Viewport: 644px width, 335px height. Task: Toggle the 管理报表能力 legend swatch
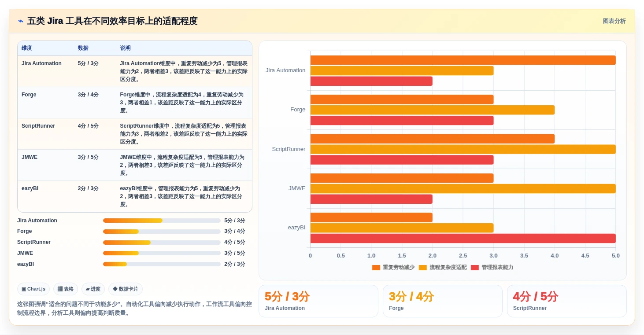[x=474, y=267]
